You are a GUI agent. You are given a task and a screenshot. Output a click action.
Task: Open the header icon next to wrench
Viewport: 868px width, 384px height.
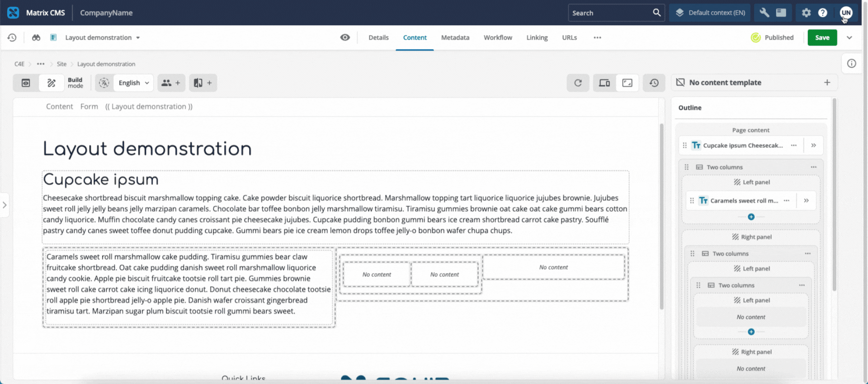[781, 13]
